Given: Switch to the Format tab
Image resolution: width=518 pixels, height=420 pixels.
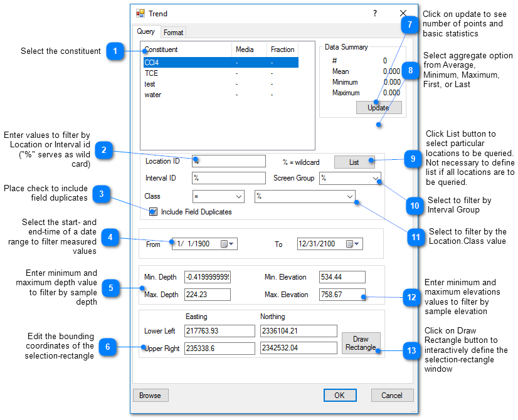Looking at the screenshot, I should coord(173,32).
